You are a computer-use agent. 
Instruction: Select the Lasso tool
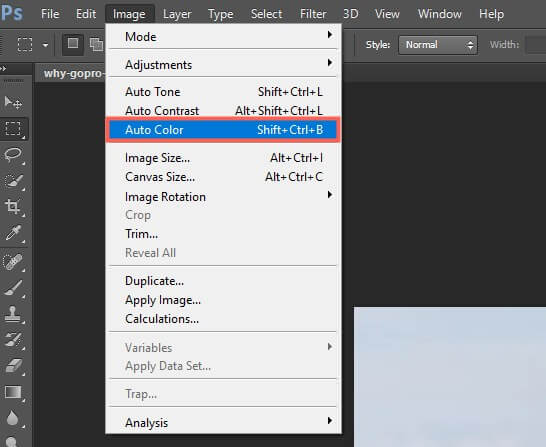pos(13,155)
